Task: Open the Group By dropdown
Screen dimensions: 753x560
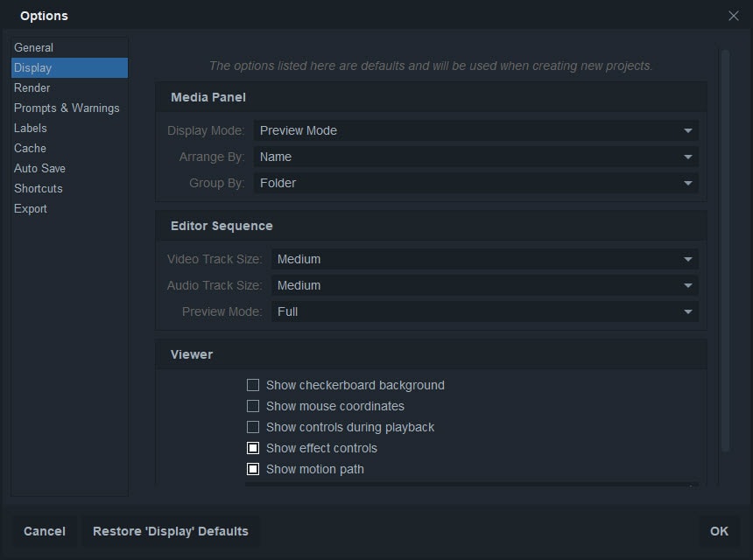Action: 475,183
